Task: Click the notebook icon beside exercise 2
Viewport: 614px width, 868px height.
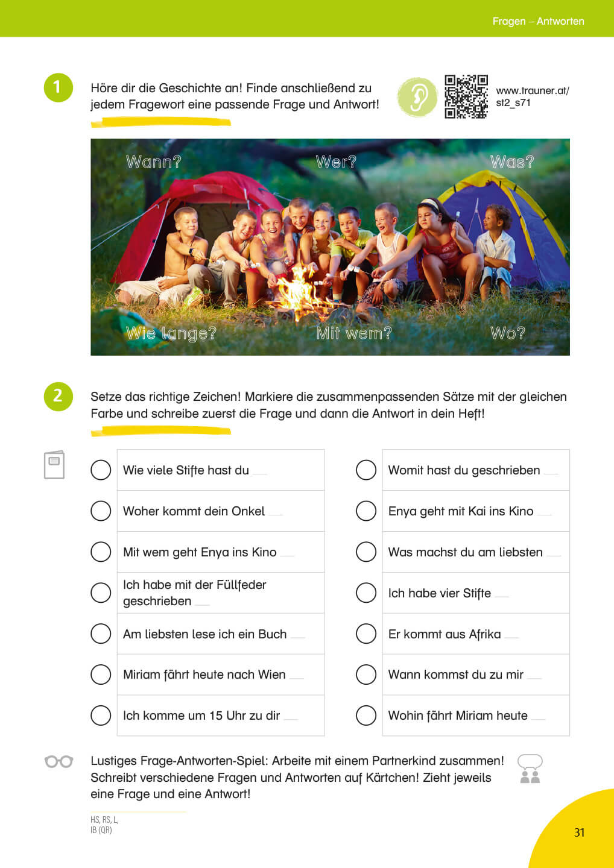Action: (54, 465)
